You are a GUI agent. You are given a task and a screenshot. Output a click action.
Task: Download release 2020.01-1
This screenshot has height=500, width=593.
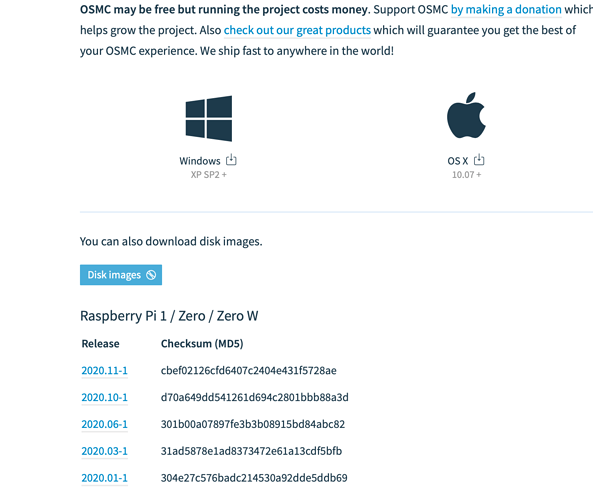[x=104, y=478]
